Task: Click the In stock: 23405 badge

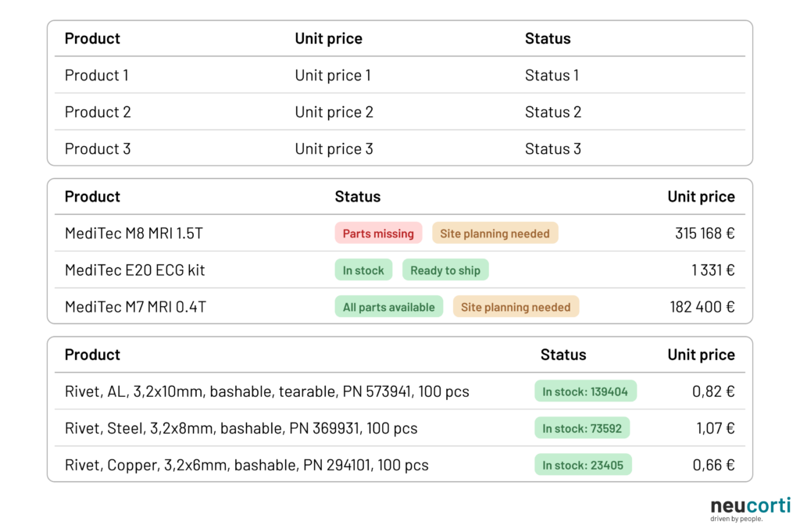Action: 583,465
